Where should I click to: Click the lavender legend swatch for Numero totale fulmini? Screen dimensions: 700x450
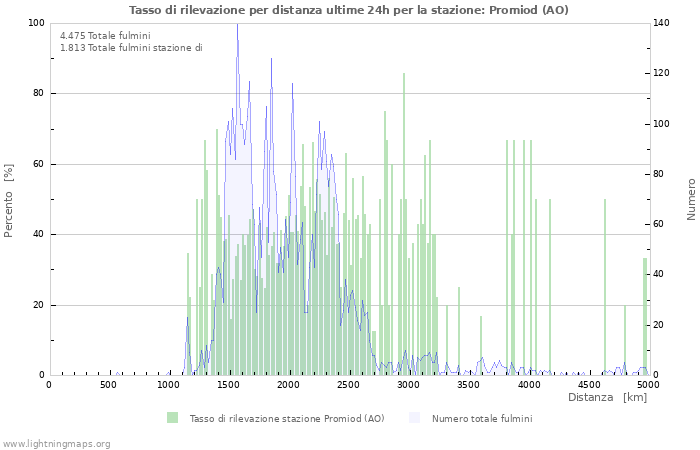pos(415,418)
